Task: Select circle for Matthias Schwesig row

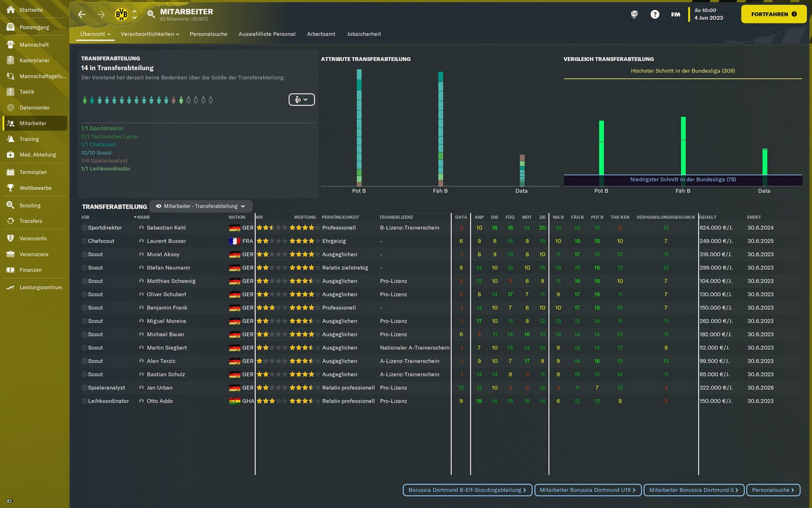Action: pyautogui.click(x=84, y=281)
